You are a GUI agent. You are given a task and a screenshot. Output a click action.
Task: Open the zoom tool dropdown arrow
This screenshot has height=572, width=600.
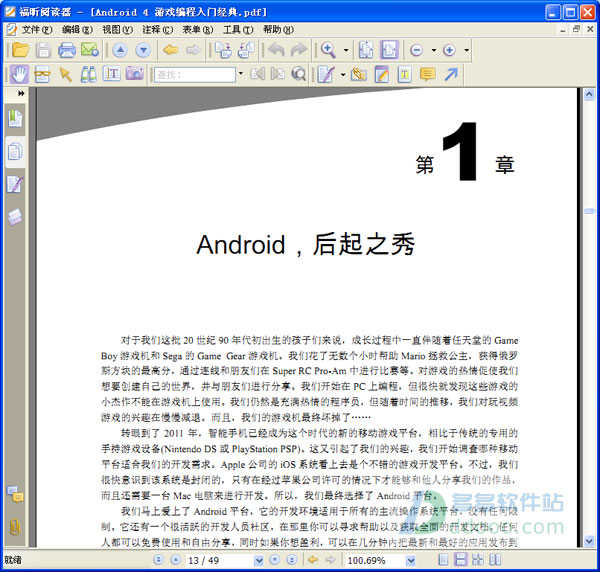tap(346, 50)
